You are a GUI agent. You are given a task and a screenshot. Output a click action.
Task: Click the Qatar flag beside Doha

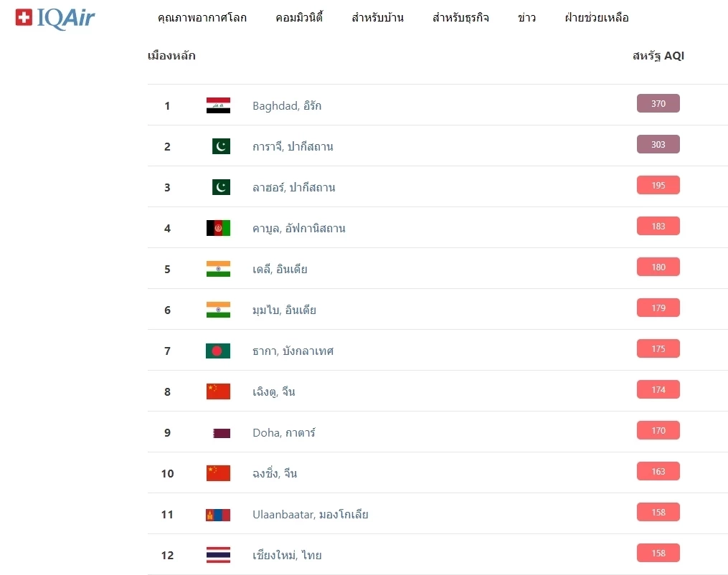pyautogui.click(x=221, y=433)
